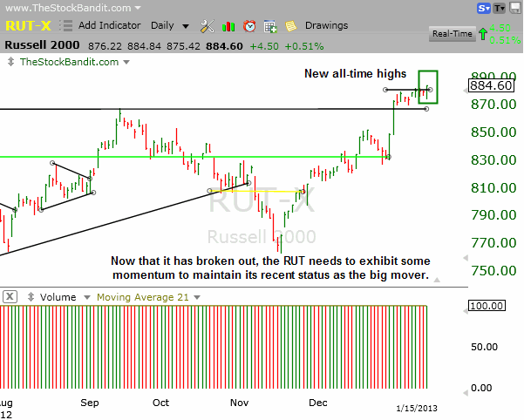Toggle the Real-Time button
The width and height of the screenshot is (524, 420).
point(453,33)
